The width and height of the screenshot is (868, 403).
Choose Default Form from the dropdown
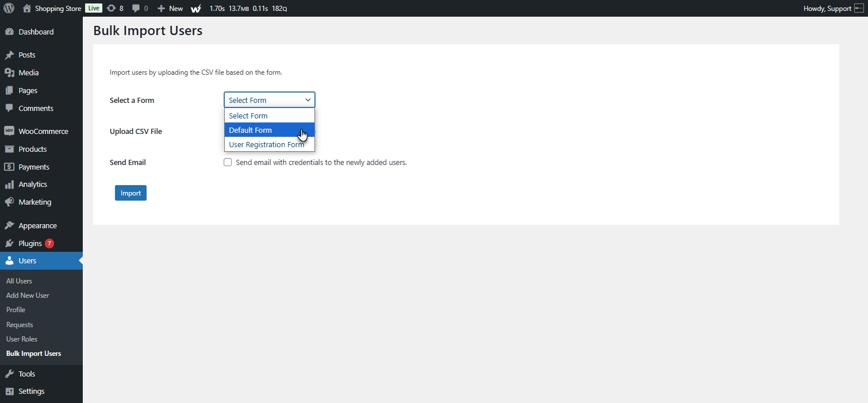tap(250, 130)
